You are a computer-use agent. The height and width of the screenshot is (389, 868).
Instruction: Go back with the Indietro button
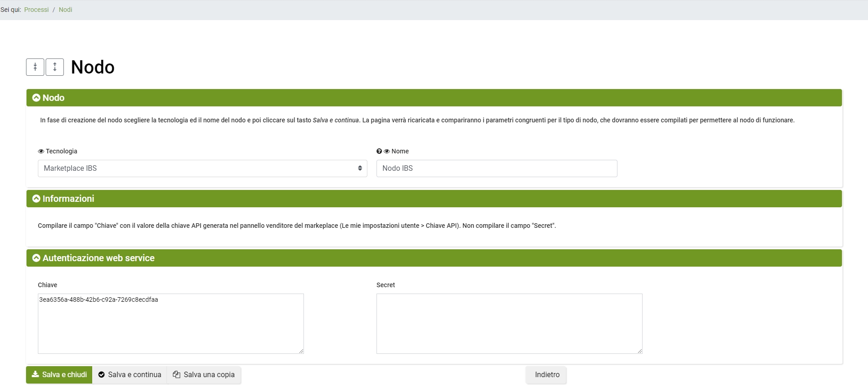click(547, 375)
